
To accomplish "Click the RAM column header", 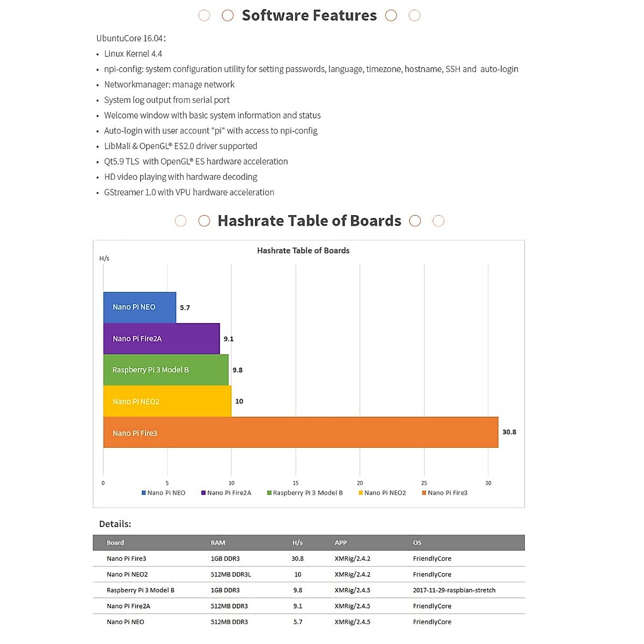I will tap(218, 543).
